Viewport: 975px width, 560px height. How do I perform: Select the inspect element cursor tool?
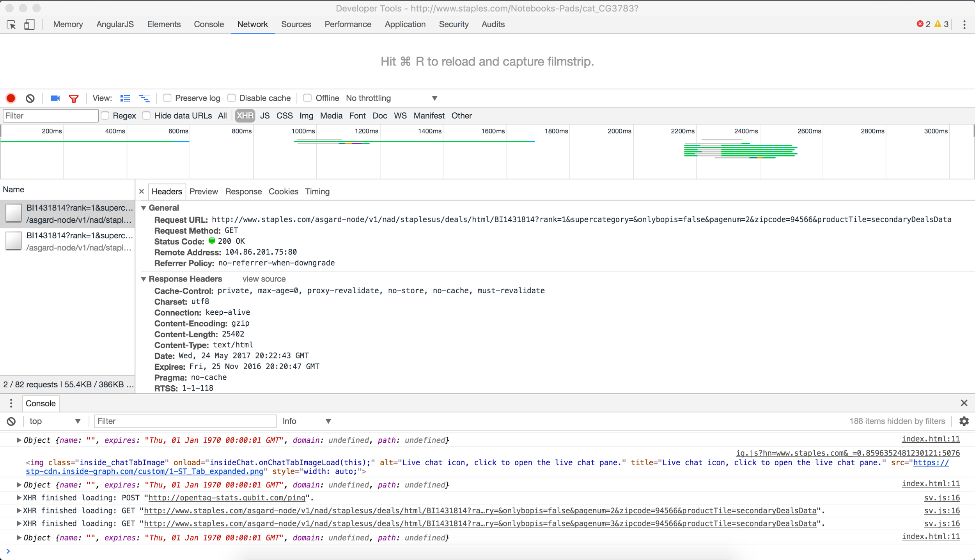[x=11, y=24]
